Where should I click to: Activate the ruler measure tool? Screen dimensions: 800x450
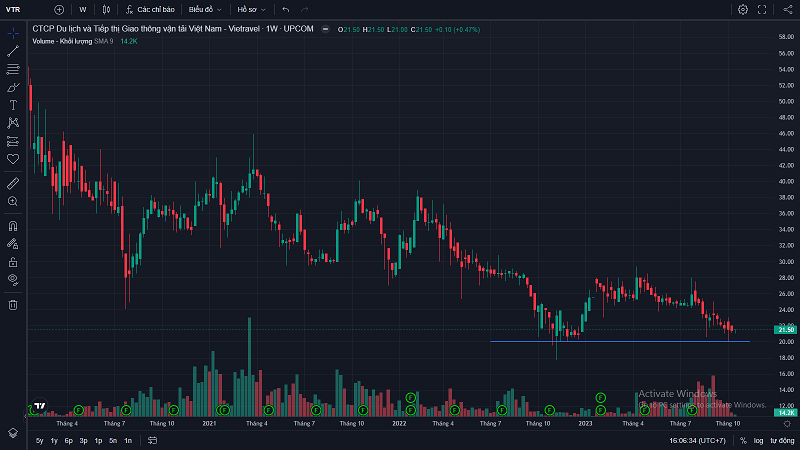click(x=13, y=183)
